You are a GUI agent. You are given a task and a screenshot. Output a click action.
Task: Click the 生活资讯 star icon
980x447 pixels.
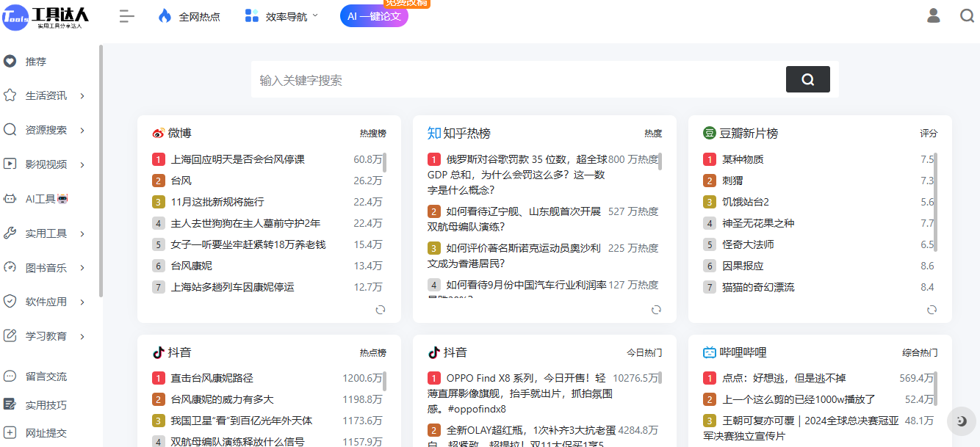coord(10,95)
